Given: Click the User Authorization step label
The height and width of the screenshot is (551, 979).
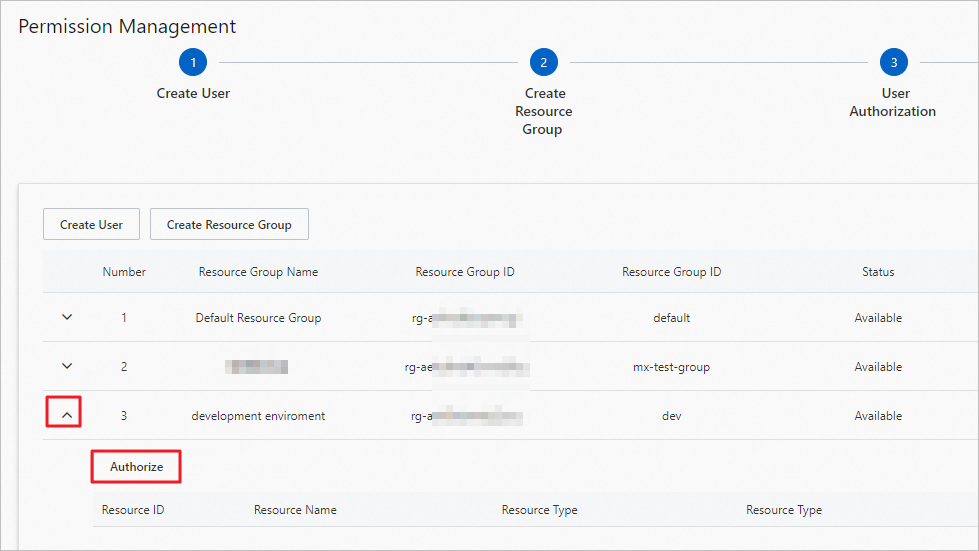Looking at the screenshot, I should [x=893, y=102].
